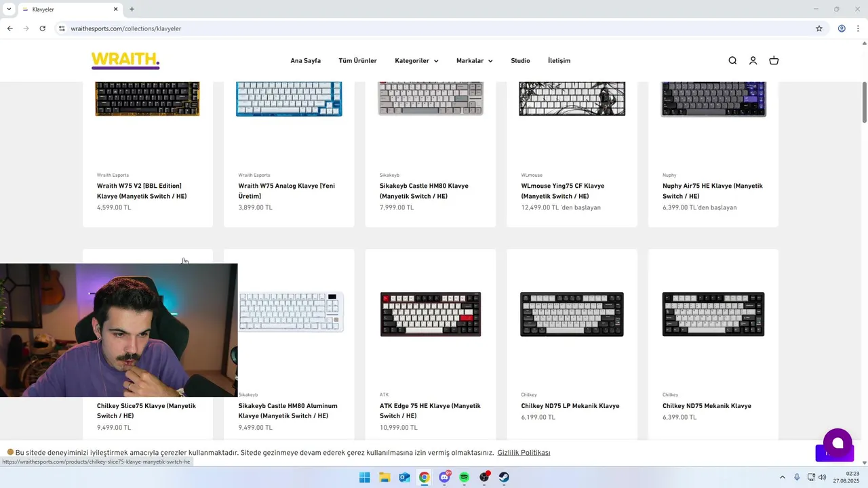Open Windows Start menu
The image size is (868, 488).
pos(364,477)
